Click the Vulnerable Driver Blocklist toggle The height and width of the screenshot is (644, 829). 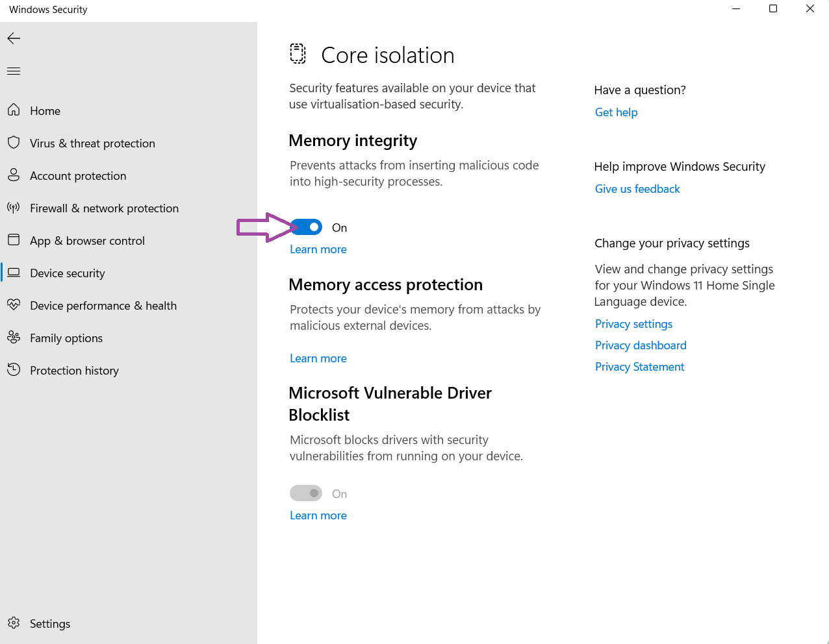pyautogui.click(x=306, y=493)
